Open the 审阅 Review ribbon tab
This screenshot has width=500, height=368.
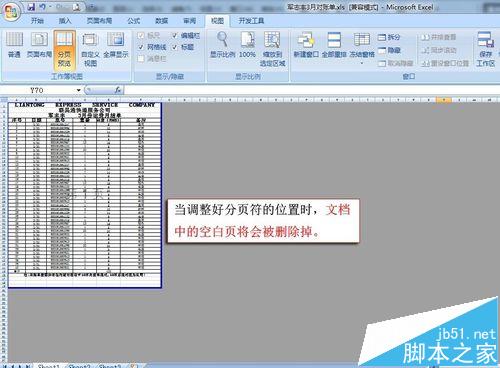click(x=190, y=21)
